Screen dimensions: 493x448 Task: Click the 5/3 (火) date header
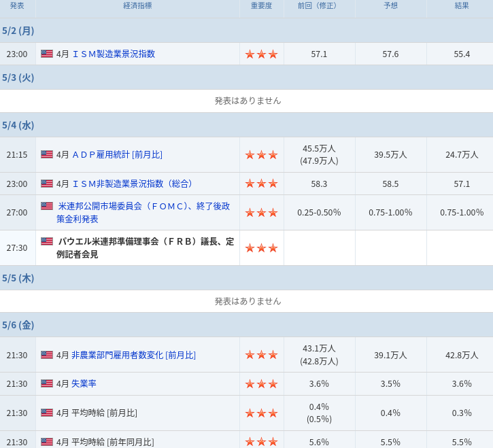(18, 77)
